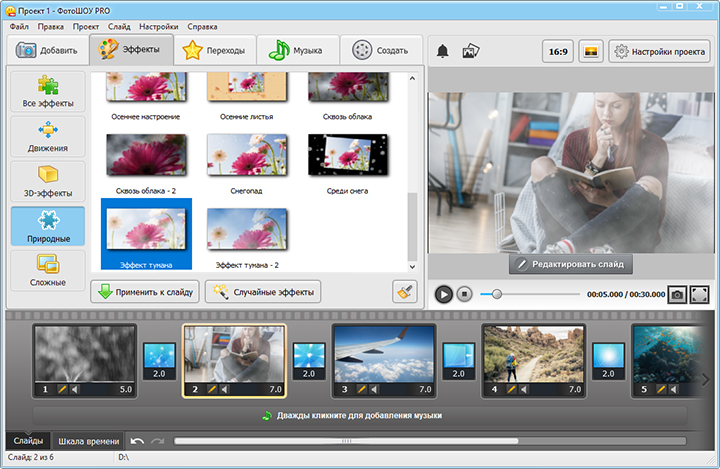Click Случайные эффекты button
Screen dimensions: 720x469
click(262, 292)
